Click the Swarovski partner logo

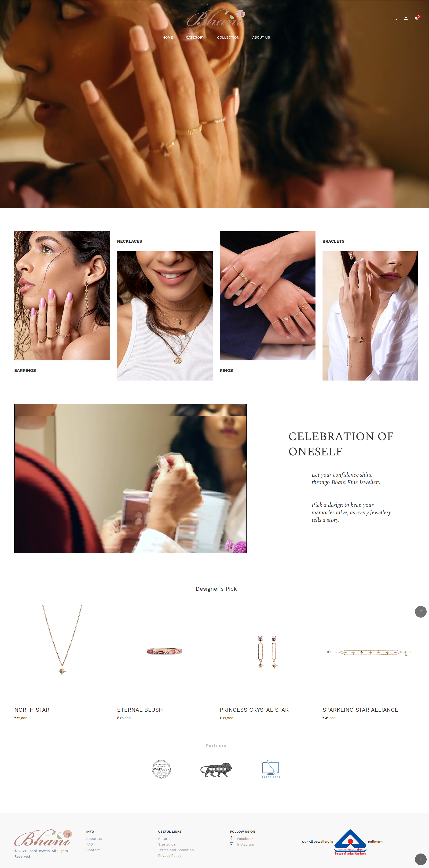click(161, 769)
